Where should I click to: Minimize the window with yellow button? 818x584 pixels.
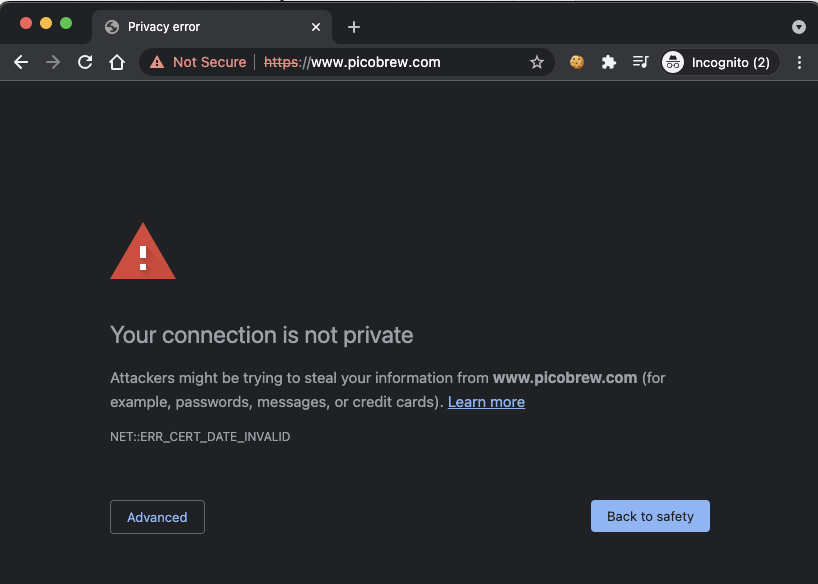click(46, 23)
